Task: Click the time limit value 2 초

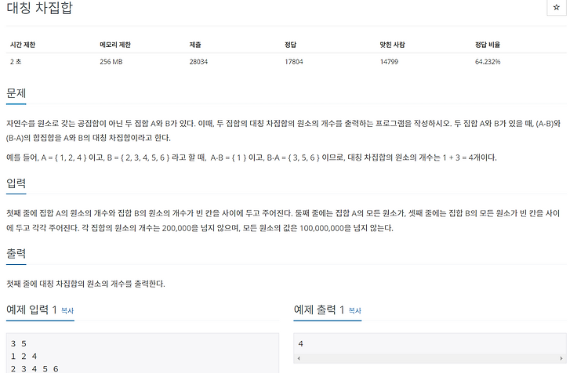Action: point(16,61)
